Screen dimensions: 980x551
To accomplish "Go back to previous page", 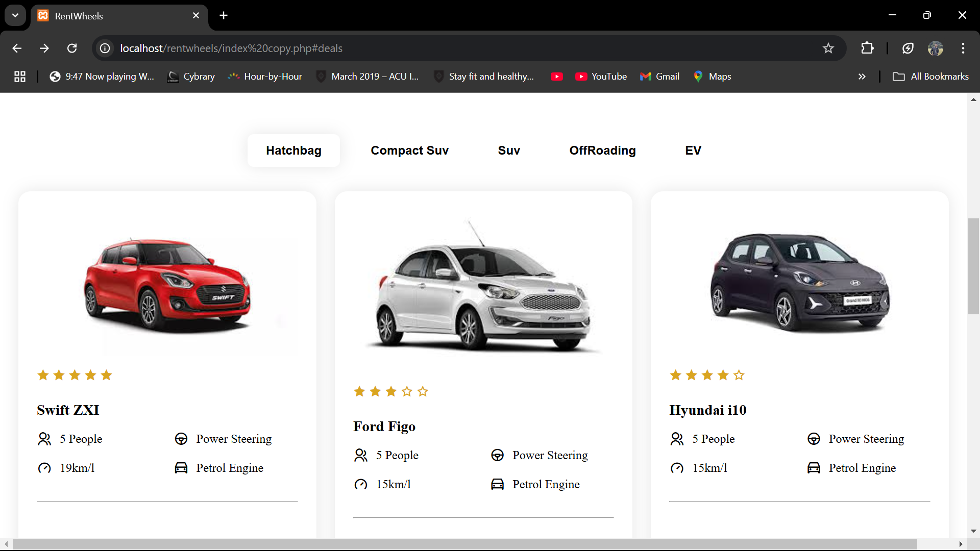I will click(17, 48).
